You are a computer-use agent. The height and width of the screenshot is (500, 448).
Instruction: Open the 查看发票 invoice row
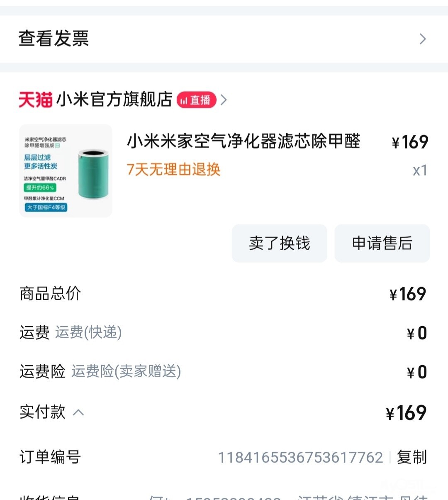point(54,39)
